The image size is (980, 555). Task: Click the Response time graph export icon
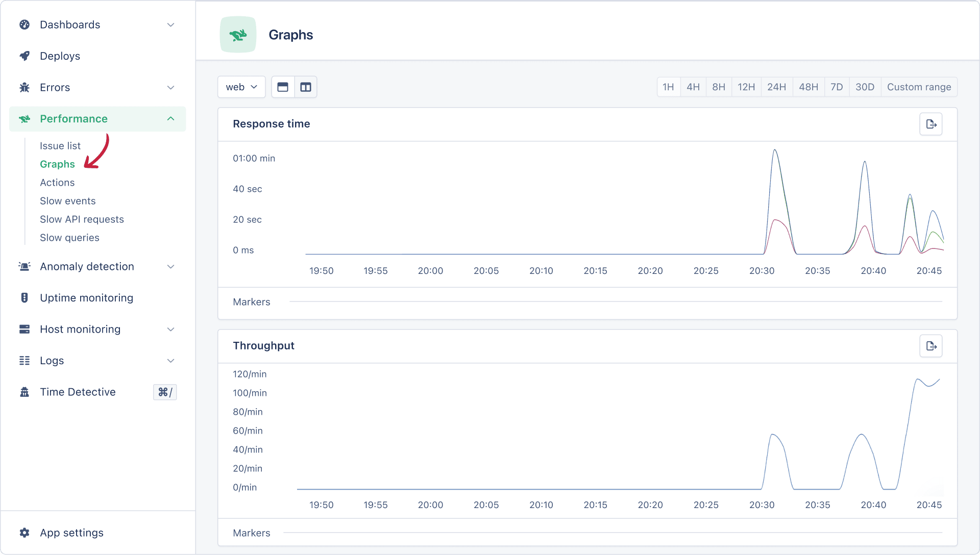click(x=932, y=124)
